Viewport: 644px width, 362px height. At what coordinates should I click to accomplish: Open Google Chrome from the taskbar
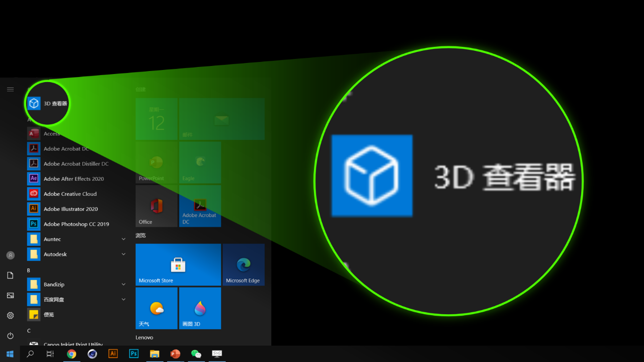pyautogui.click(x=71, y=354)
